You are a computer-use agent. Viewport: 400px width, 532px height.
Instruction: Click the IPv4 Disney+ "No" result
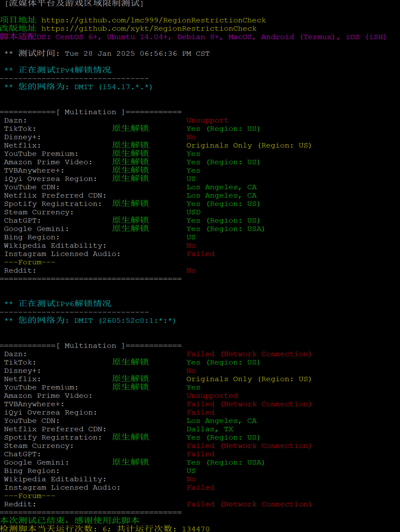(x=191, y=137)
